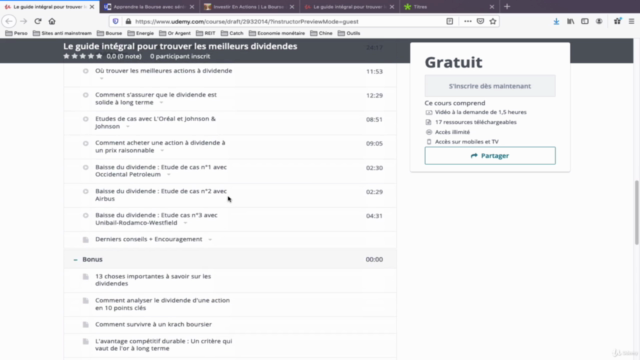Viewport: 640px width, 360px height.
Task: Select play circle for Etudes de cas L'Oréal
Action: click(x=85, y=119)
